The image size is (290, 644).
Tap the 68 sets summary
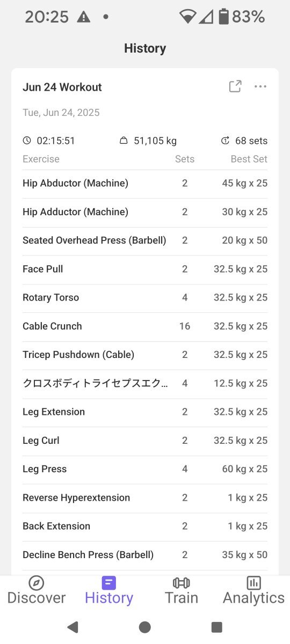[244, 141]
